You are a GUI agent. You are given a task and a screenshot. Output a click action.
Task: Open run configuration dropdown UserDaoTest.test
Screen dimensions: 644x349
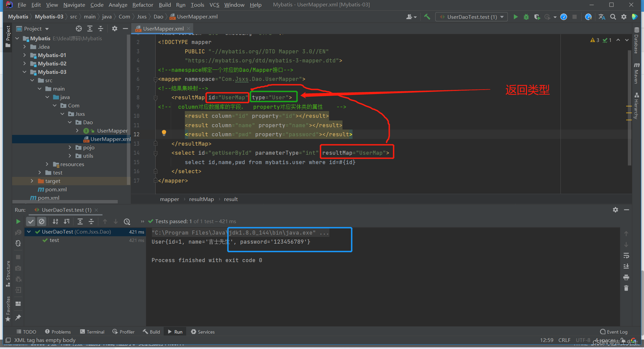pos(472,17)
